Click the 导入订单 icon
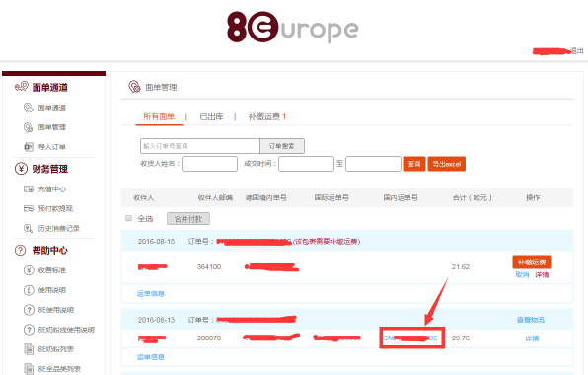This screenshot has height=375, width=588. click(29, 147)
